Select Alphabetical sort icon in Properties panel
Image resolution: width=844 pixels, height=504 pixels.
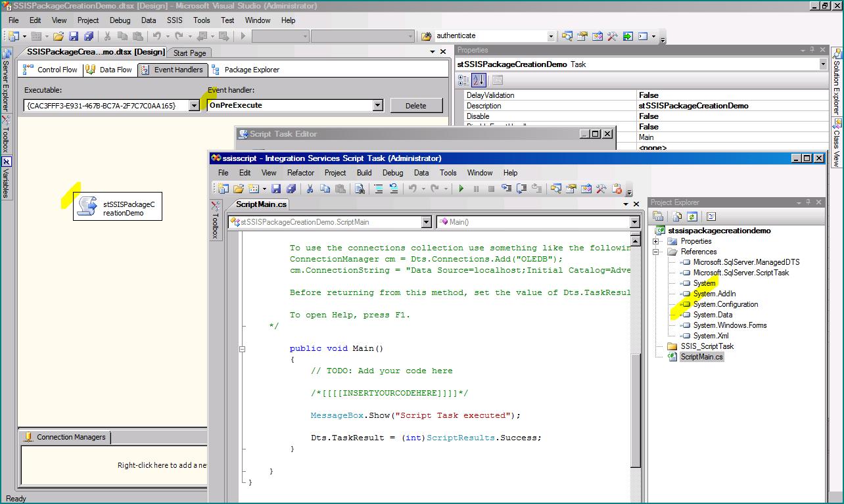point(479,80)
